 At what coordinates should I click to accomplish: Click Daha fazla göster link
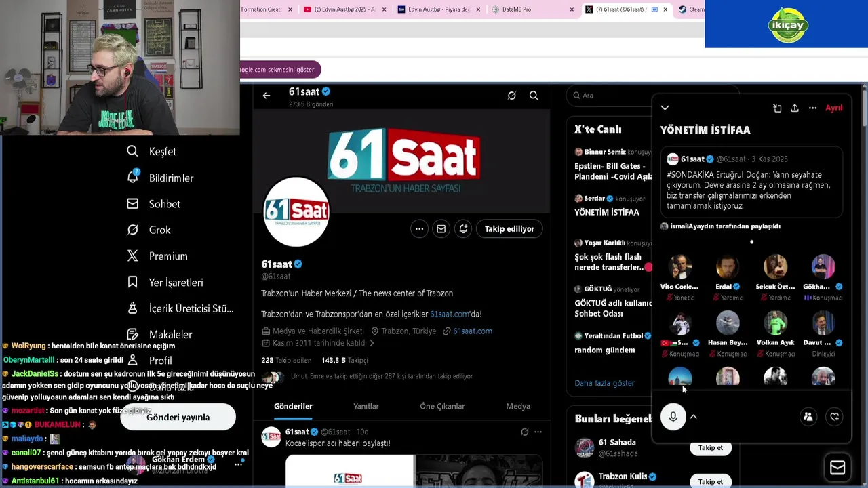[x=605, y=383]
